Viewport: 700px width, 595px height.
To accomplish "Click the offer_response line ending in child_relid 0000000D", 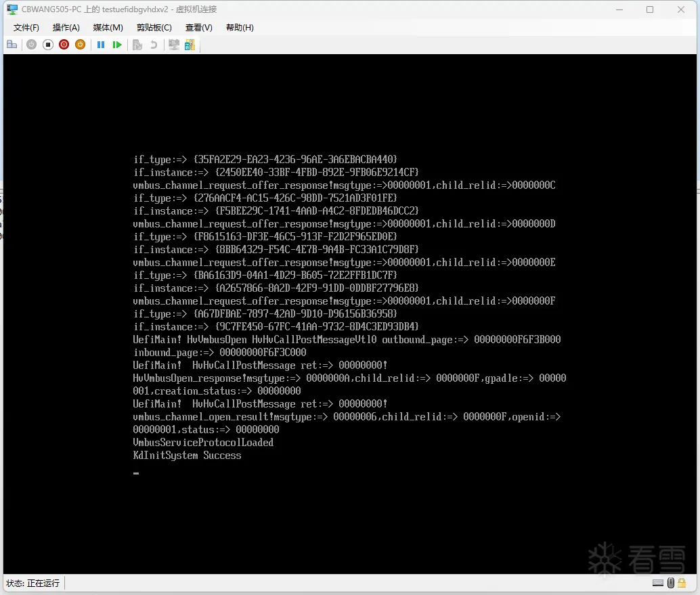I will click(x=344, y=223).
